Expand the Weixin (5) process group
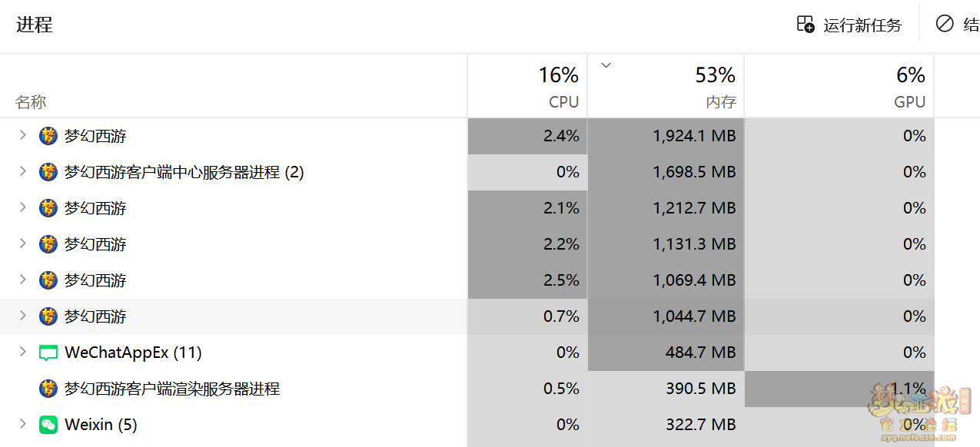 point(23,424)
